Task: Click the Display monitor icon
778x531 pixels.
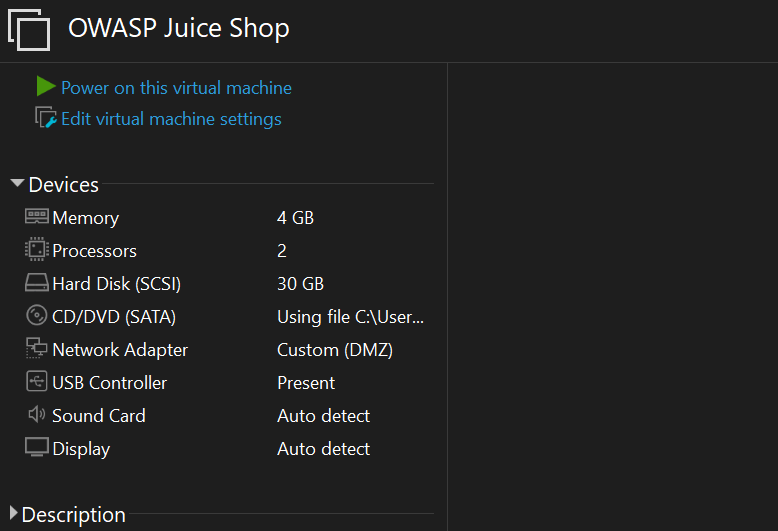Action: (37, 448)
